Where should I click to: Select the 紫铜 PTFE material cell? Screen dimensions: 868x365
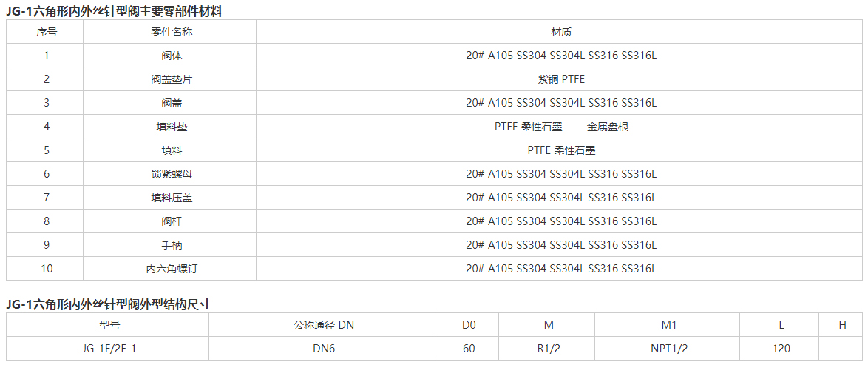tap(561, 79)
